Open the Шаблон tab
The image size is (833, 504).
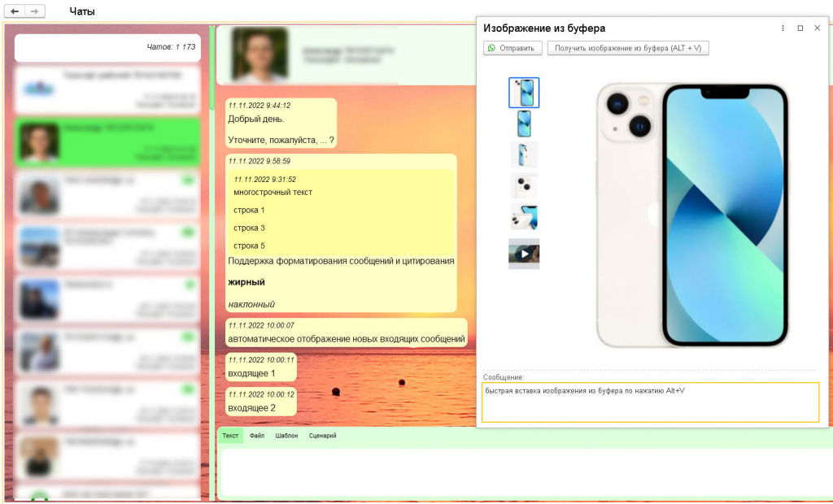coord(286,436)
